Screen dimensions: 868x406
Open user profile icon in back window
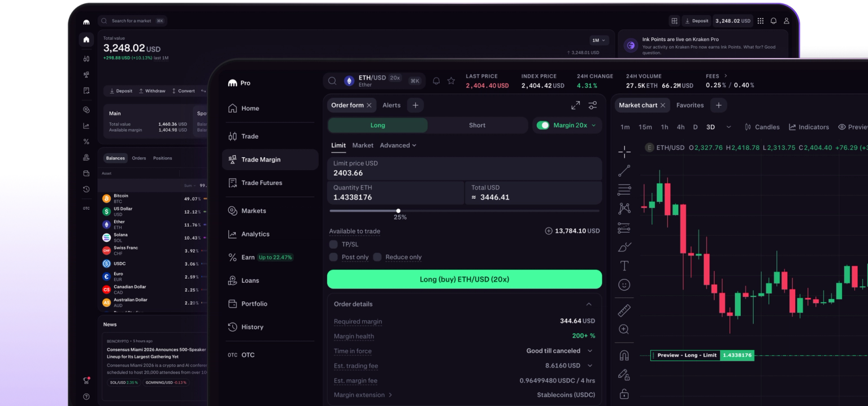(786, 21)
